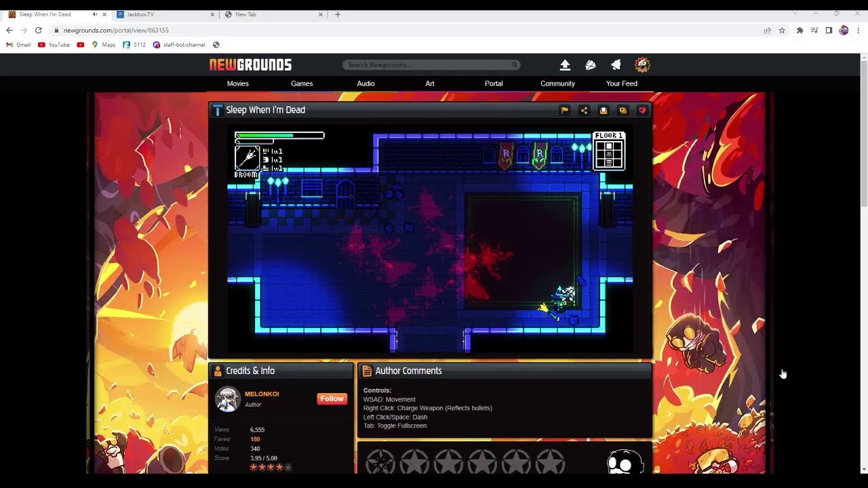Open the Portal menu
Image resolution: width=868 pixels, height=488 pixels.
click(x=494, y=83)
